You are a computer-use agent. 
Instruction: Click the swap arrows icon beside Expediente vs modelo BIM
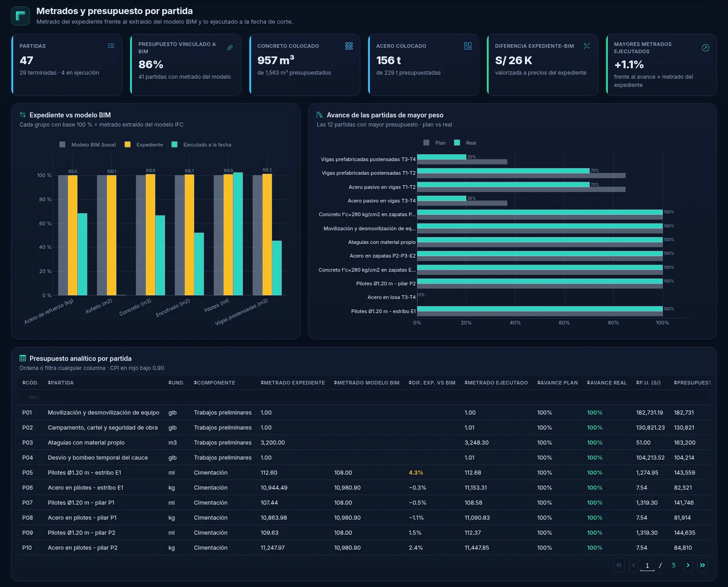(23, 115)
